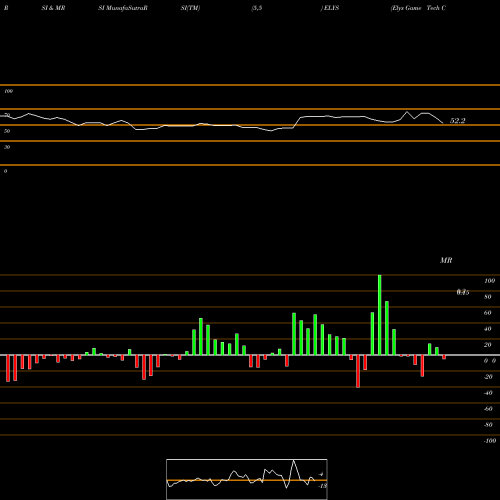The height and width of the screenshot is (500, 500).
Task: Click the 'Elys Game Tech C' company name
Action: point(418,8)
